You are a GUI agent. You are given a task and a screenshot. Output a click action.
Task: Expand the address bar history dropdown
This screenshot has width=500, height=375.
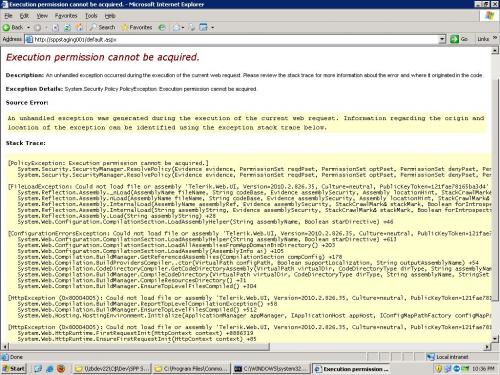[x=442, y=39]
